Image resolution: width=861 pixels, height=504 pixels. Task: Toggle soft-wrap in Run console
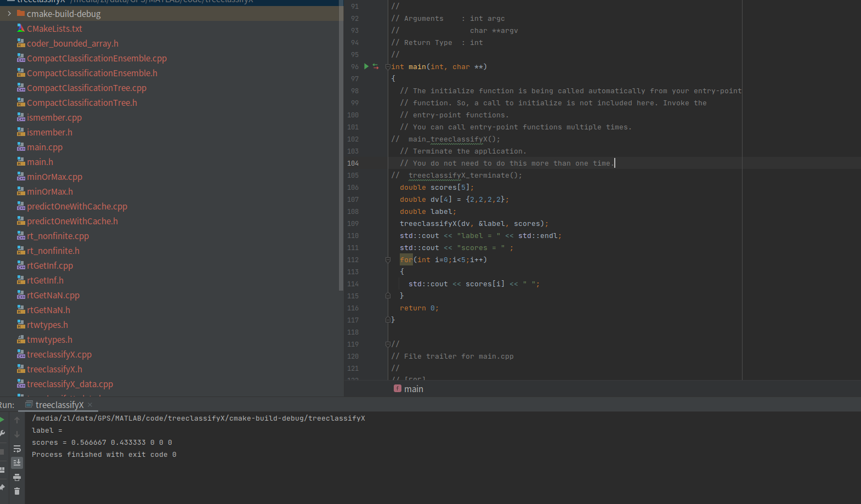coord(17,449)
